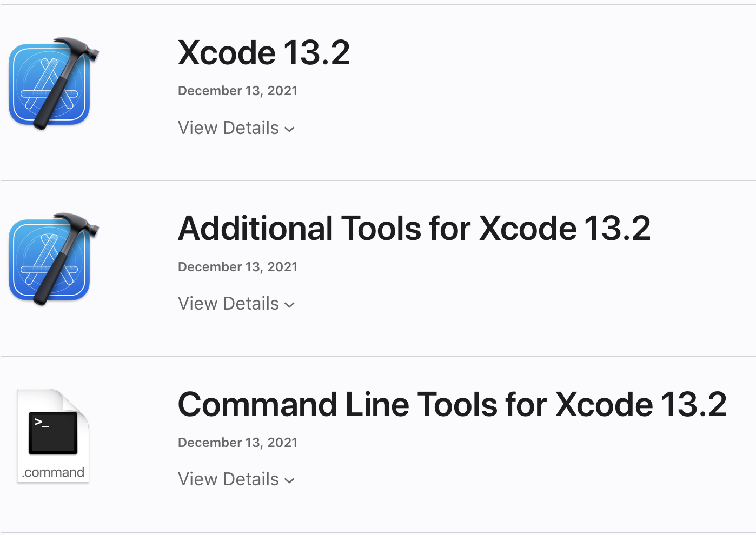756x535 pixels.
Task: Click the folded page corner of the .command icon
Action: click(x=76, y=402)
